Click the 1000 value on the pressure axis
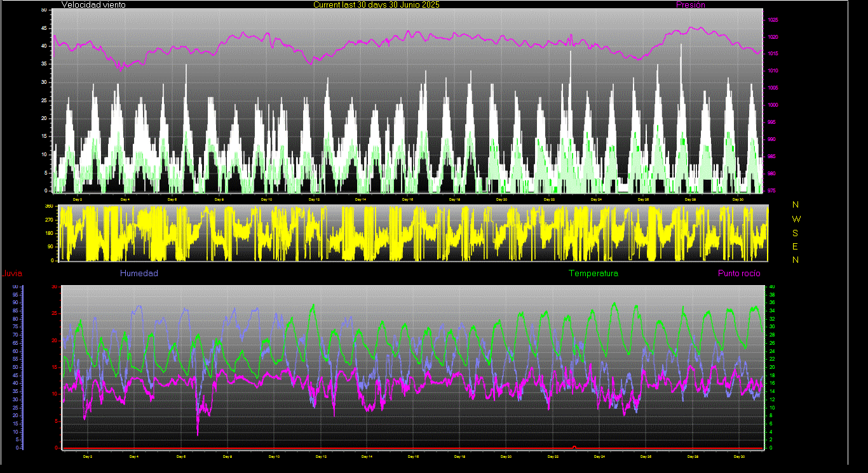This screenshot has width=868, height=473. 773,105
